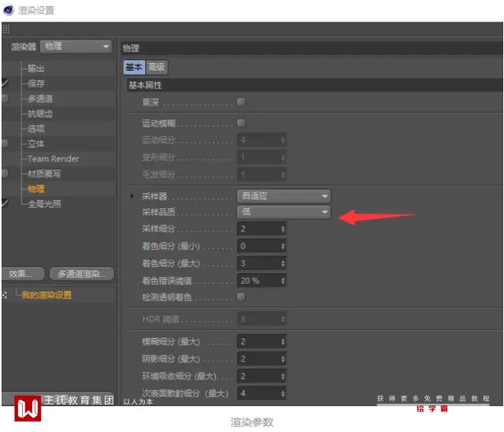
Task: Enable the 运动模糊 checkbox
Action: 241,123
